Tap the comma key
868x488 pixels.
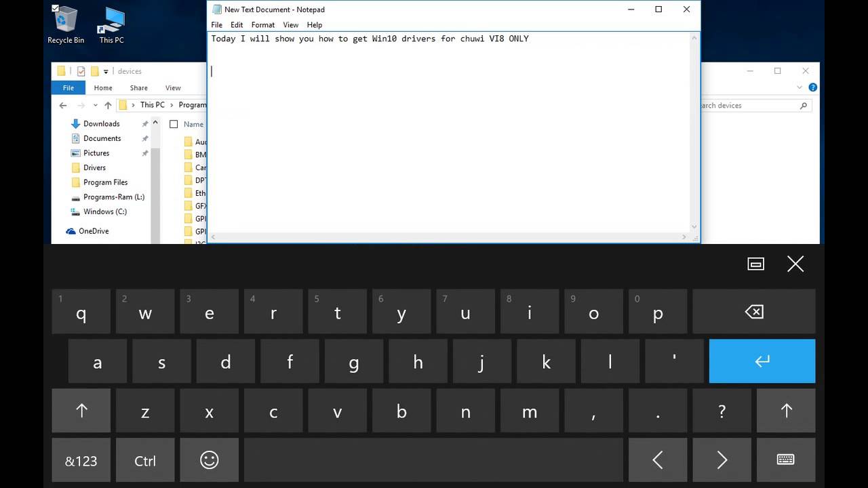[593, 410]
